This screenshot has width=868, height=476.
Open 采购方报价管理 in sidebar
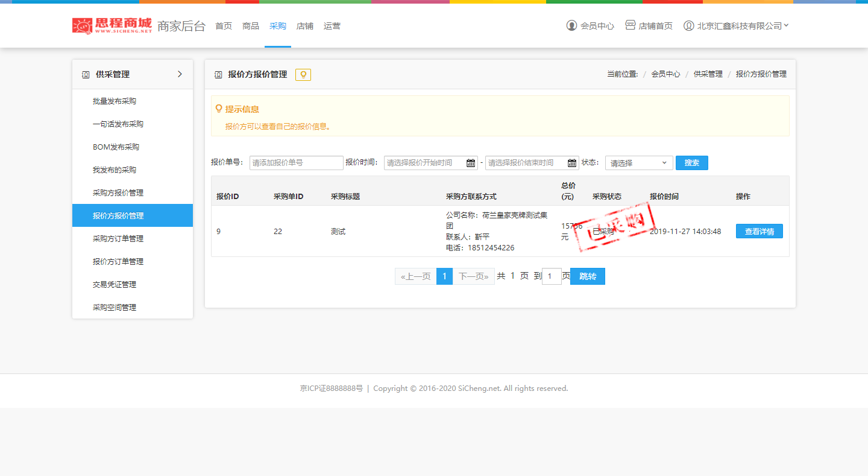133,193
